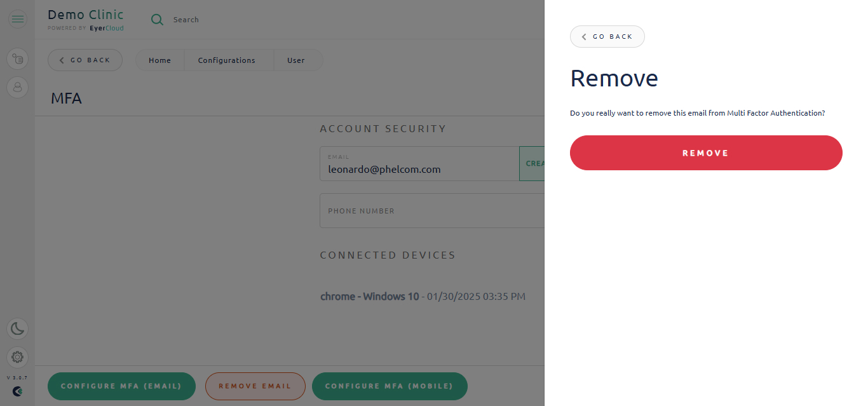Viewport: 868px width, 406px height.
Task: Click the Search field in header
Action: (x=186, y=20)
